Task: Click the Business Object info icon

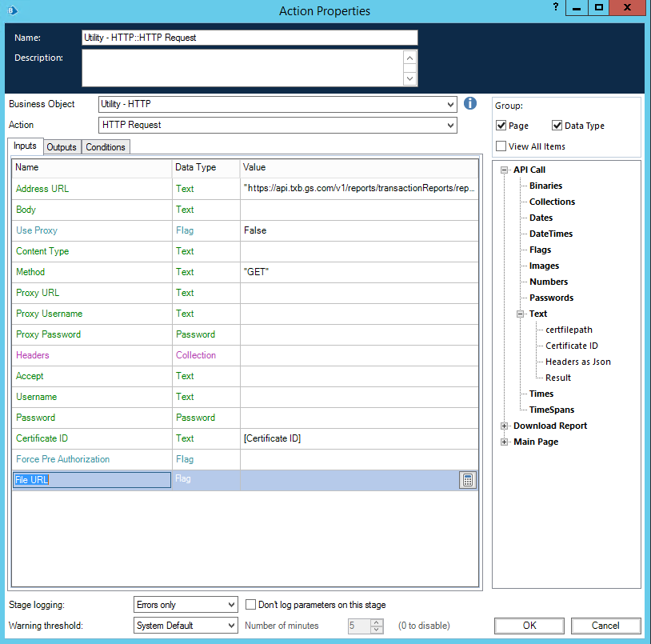Action: pyautogui.click(x=470, y=104)
